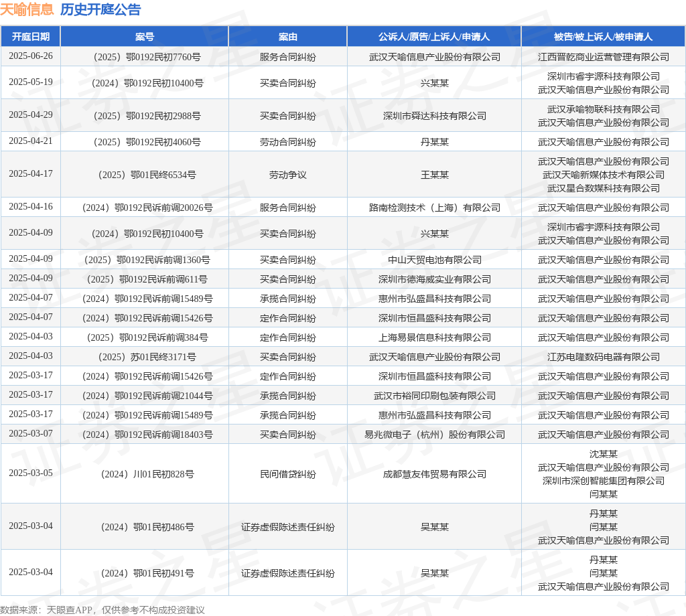Click the 劳动争议 case cause

(288, 175)
